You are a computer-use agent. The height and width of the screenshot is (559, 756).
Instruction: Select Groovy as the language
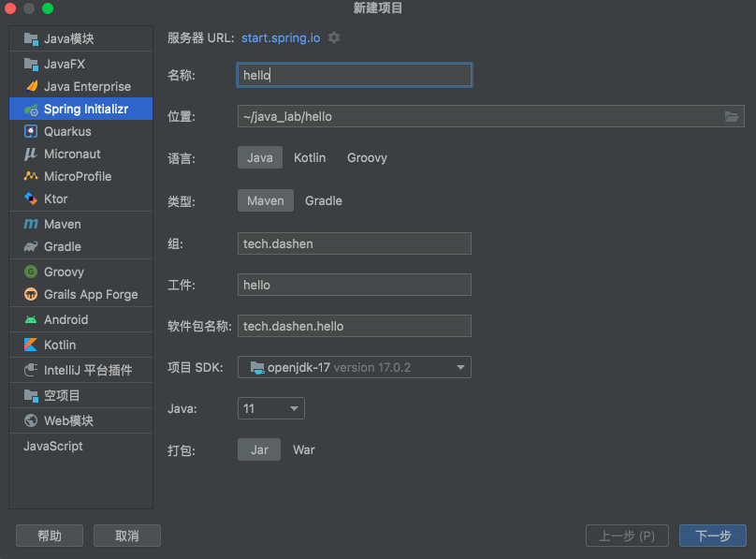(x=367, y=157)
